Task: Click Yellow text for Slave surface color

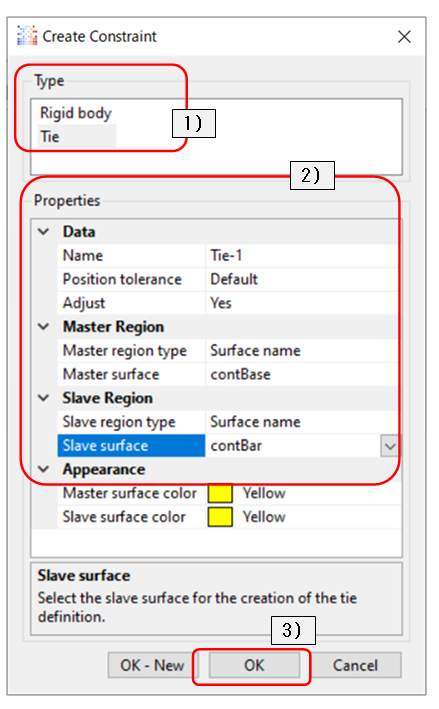Action: pos(264,517)
